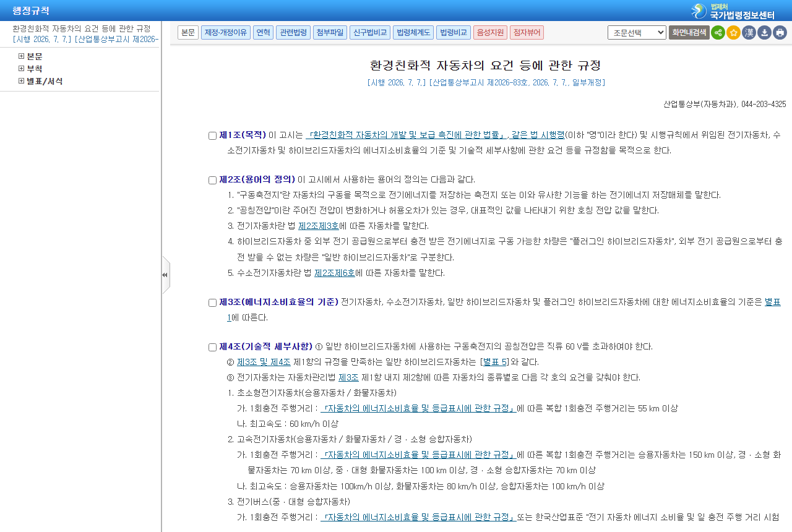Click the 화면내검색 button
The width and height of the screenshot is (792, 532).
(689, 33)
